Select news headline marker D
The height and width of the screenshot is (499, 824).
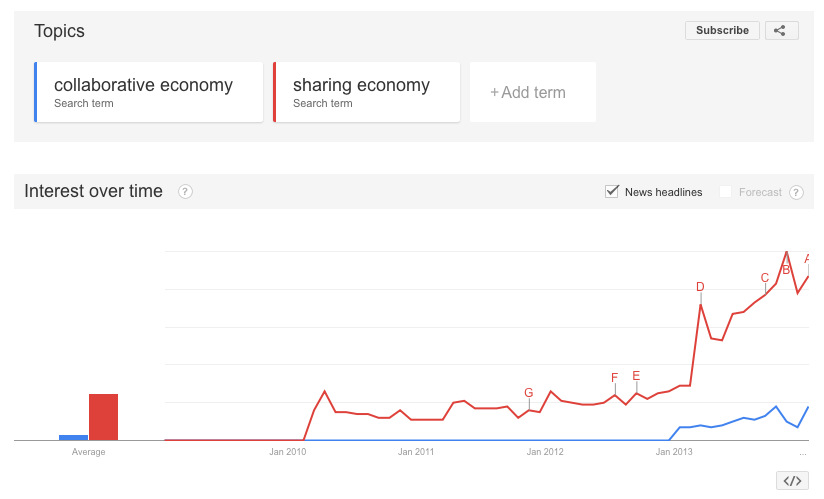point(700,287)
